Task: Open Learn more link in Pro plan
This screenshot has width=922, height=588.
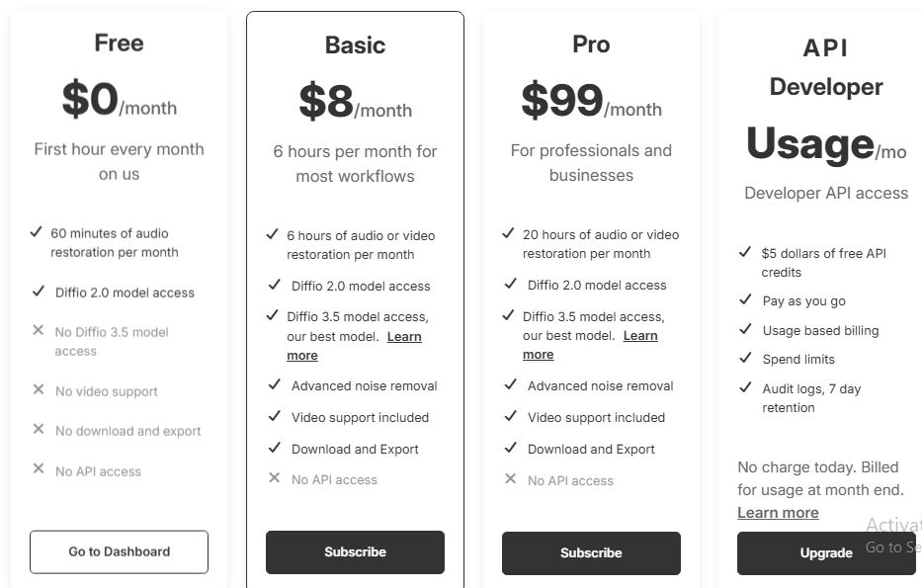Action: click(639, 336)
